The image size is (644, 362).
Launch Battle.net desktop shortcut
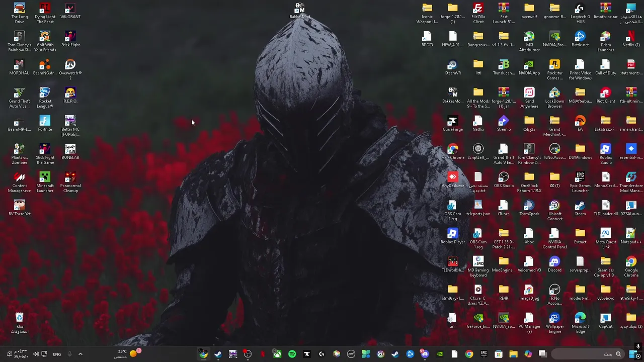(x=580, y=39)
